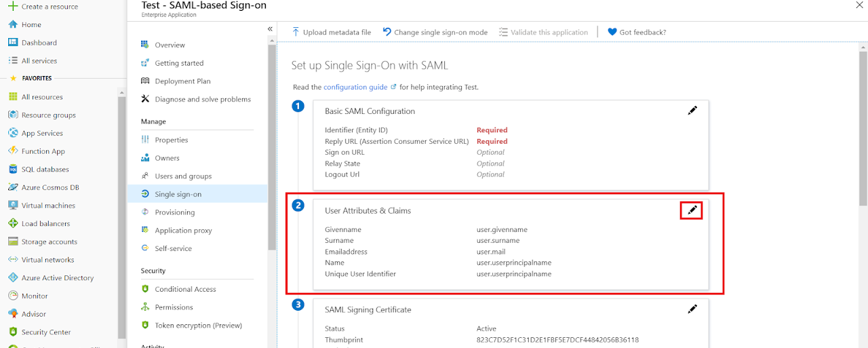Click the Home house icon
868x348 pixels.
pyautogui.click(x=12, y=24)
